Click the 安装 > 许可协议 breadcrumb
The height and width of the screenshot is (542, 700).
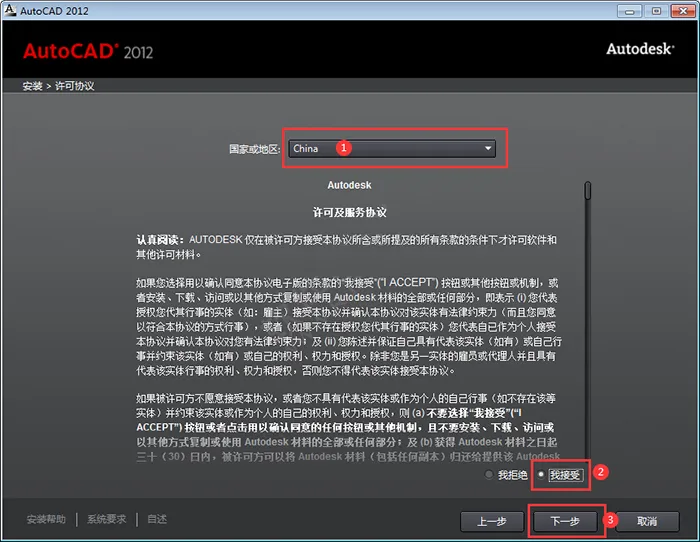[x=58, y=86]
